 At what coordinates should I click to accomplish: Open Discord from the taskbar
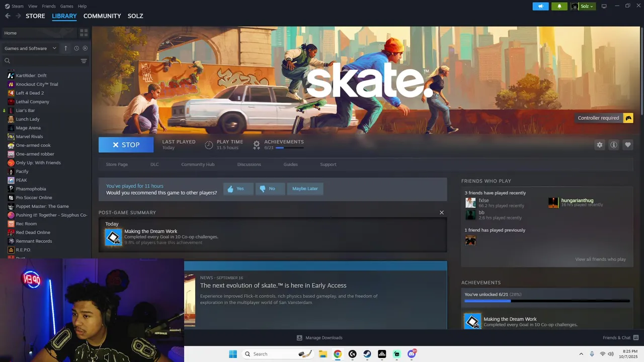(x=412, y=354)
